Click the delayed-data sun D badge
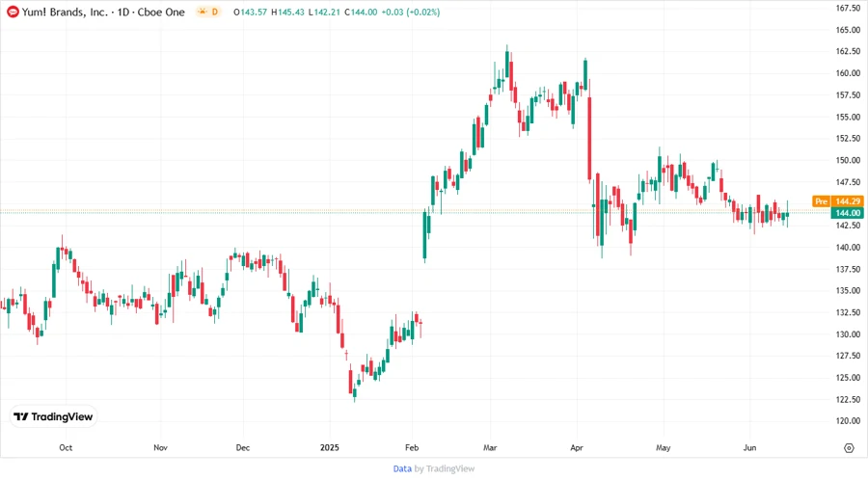 coord(207,12)
